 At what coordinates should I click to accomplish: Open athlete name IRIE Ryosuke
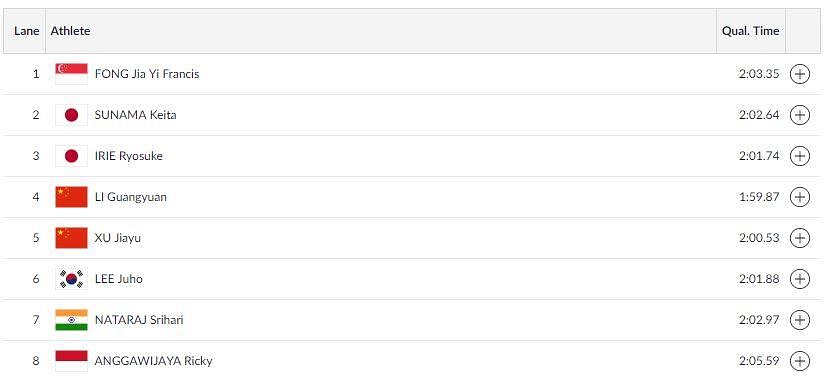129,156
